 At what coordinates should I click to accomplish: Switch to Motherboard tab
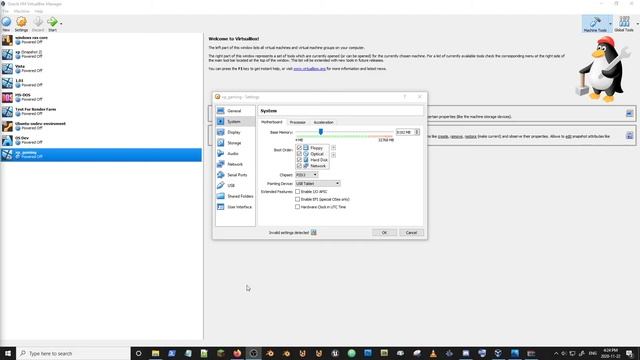271,122
